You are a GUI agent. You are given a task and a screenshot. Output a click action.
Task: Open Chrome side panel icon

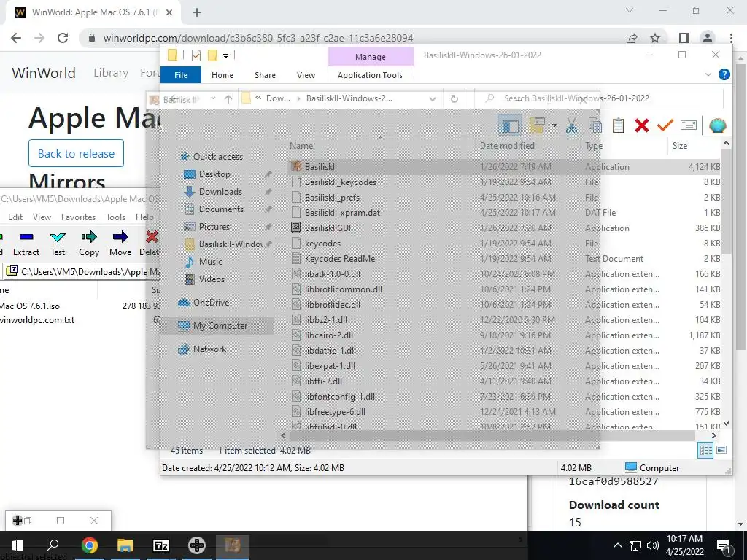(684, 38)
